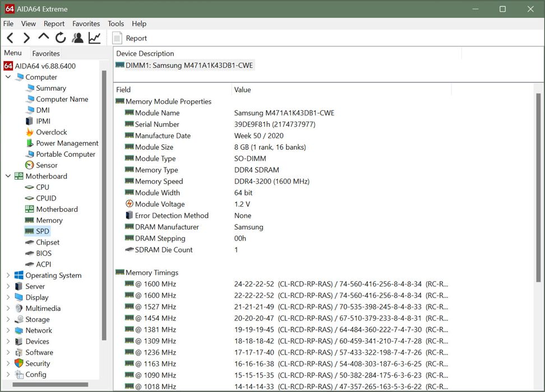The width and height of the screenshot is (545, 392).
Task: Select the Chipset item under Motherboard
Action: [48, 242]
